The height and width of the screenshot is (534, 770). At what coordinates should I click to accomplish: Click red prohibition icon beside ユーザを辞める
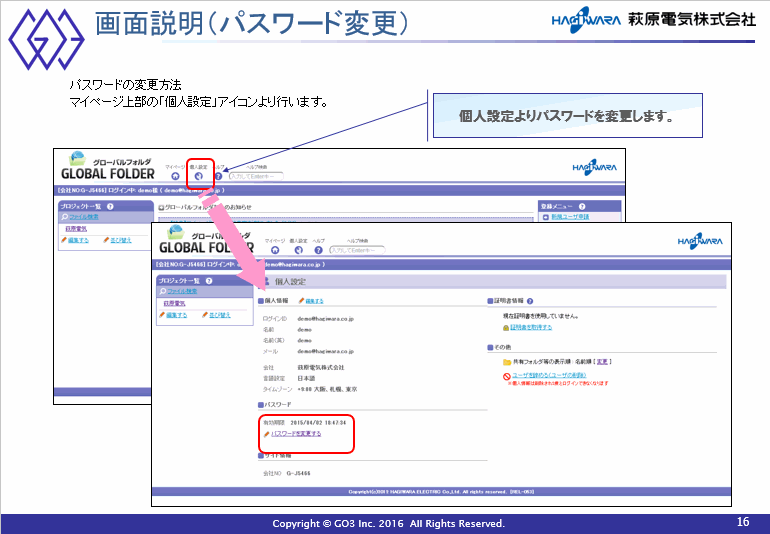pos(507,376)
